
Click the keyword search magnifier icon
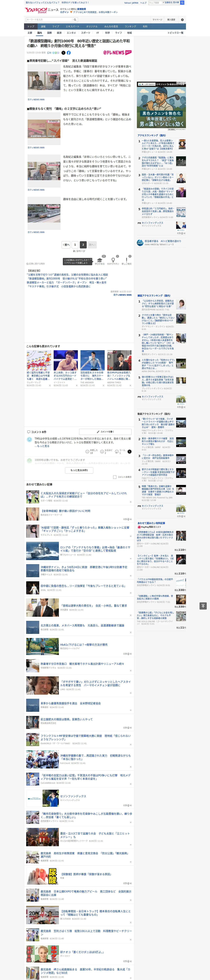(x=75, y=20)
